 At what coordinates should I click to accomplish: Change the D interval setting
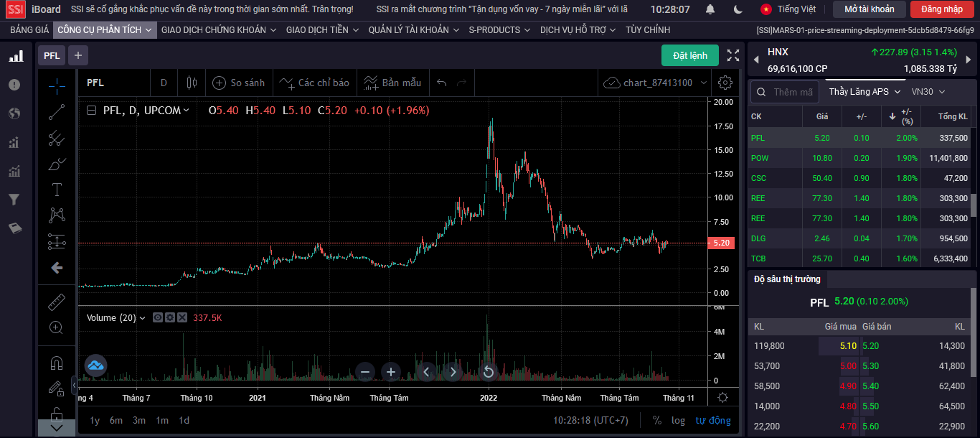coord(164,83)
